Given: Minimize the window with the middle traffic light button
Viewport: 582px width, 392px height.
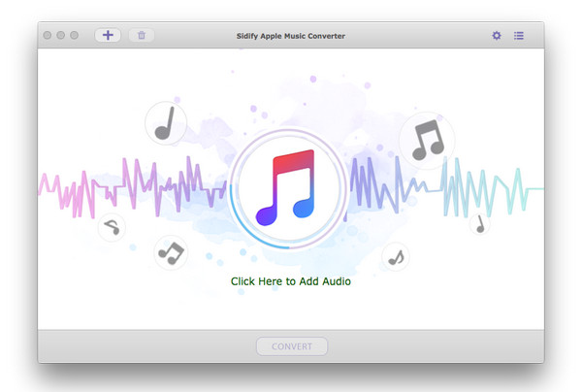Looking at the screenshot, I should (x=60, y=35).
